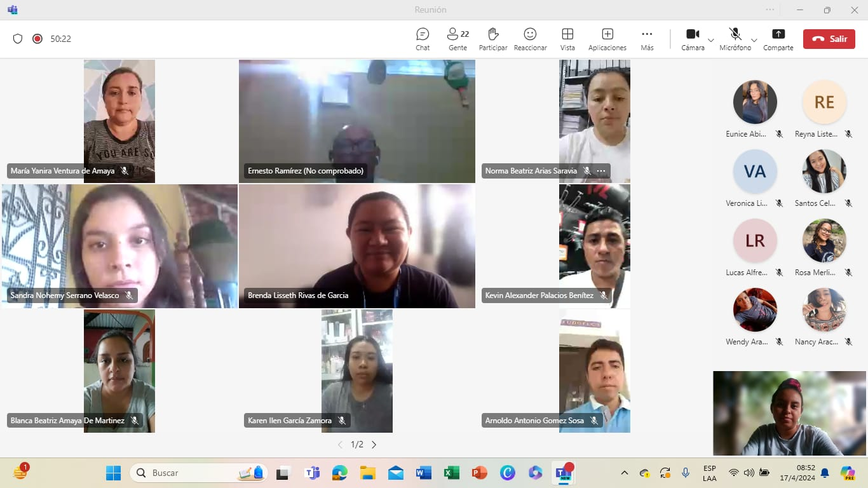Viewport: 868px width, 488px height.
Task: Open the Gente participants list
Action: (458, 39)
